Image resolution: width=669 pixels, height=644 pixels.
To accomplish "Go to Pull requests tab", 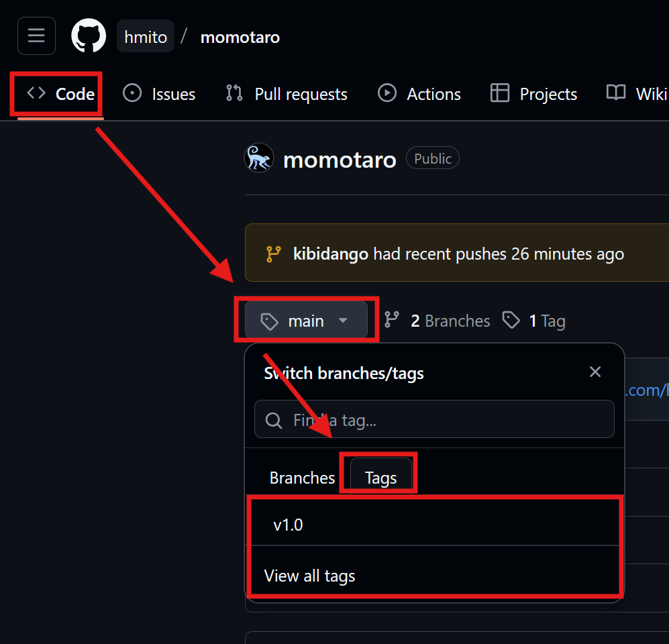I will pos(287,94).
